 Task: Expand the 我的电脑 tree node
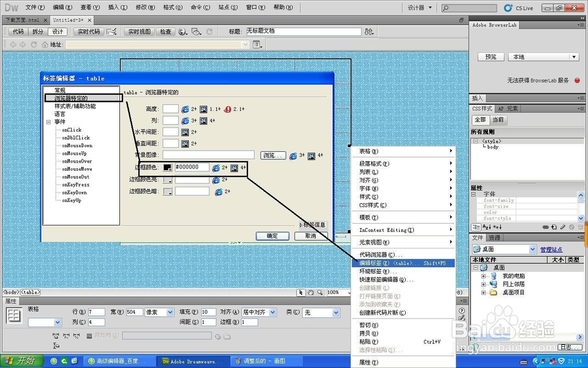(483, 276)
